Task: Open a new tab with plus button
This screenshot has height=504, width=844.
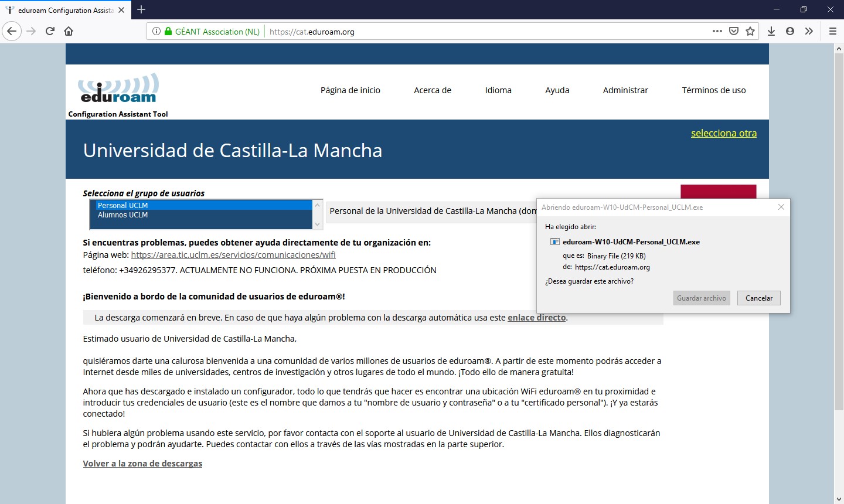Action: 141,9
